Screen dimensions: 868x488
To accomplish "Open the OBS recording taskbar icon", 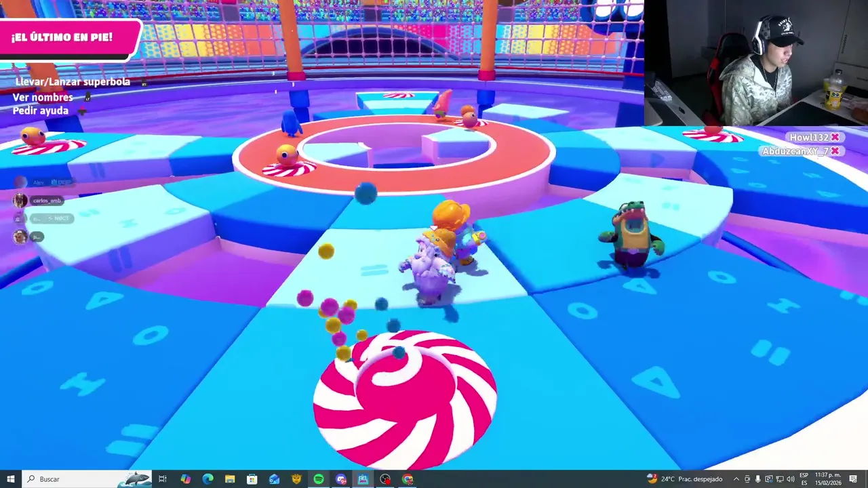I will [x=385, y=479].
